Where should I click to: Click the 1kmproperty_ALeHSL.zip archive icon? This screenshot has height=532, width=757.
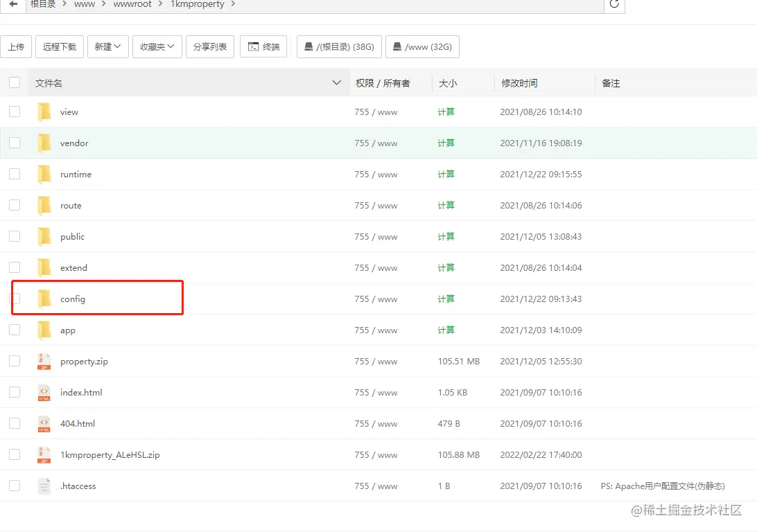pyautogui.click(x=44, y=455)
